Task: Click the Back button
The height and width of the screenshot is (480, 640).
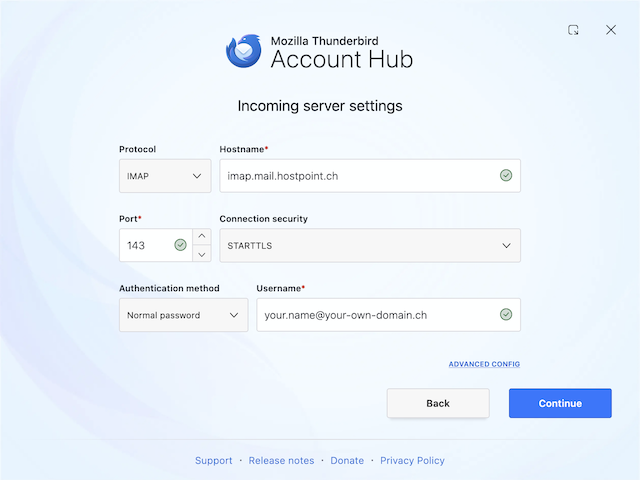Action: 438,403
